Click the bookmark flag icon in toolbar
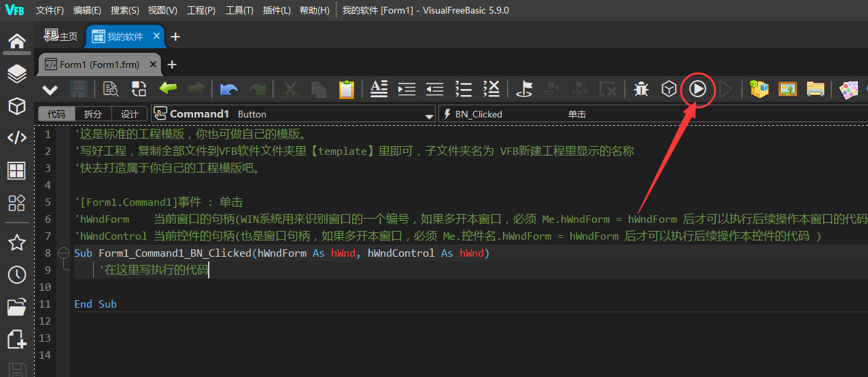868x377 pixels. [524, 89]
